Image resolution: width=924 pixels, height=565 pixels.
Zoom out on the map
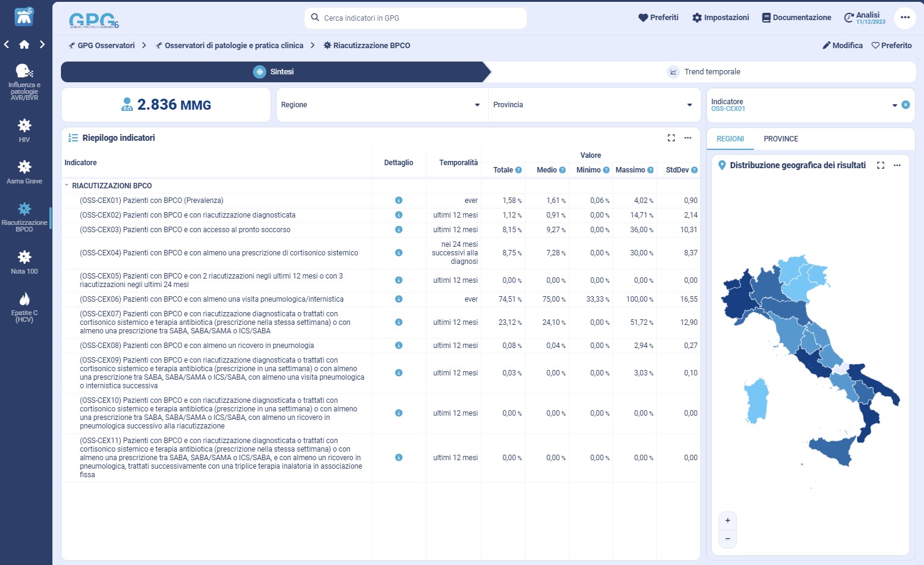click(727, 539)
